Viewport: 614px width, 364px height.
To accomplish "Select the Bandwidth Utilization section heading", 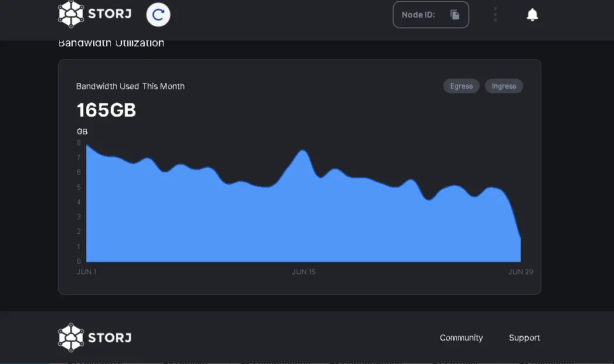I will [111, 42].
